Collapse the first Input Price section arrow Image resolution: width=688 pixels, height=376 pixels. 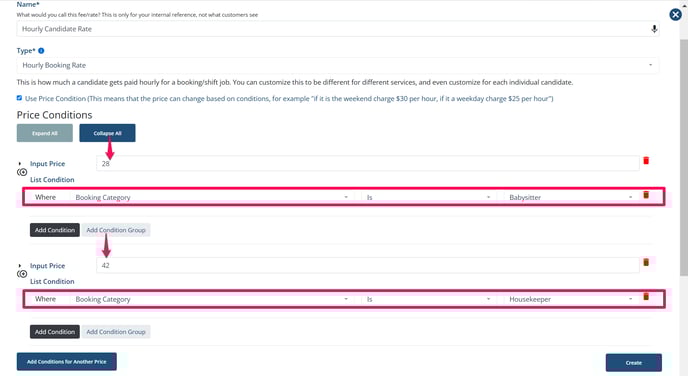coord(19,164)
